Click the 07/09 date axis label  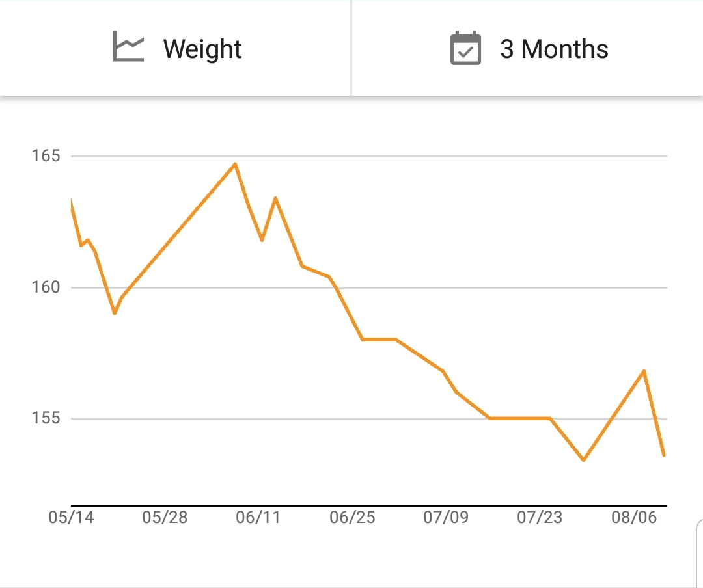click(x=446, y=517)
